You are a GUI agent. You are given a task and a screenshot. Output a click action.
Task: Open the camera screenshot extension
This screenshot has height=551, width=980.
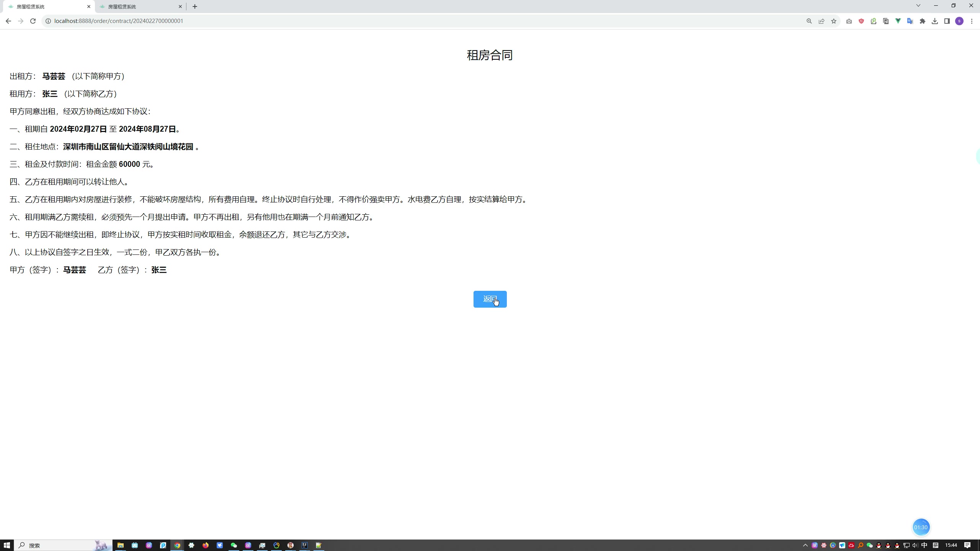point(849,21)
